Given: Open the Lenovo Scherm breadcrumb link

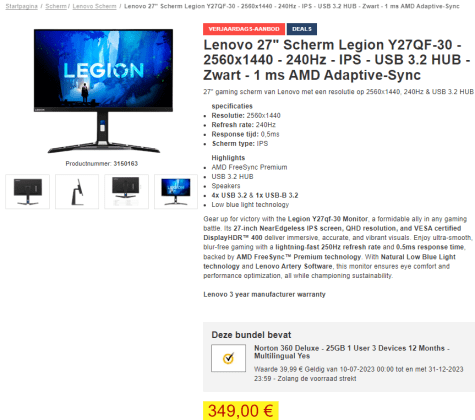Looking at the screenshot, I should coord(94,6).
